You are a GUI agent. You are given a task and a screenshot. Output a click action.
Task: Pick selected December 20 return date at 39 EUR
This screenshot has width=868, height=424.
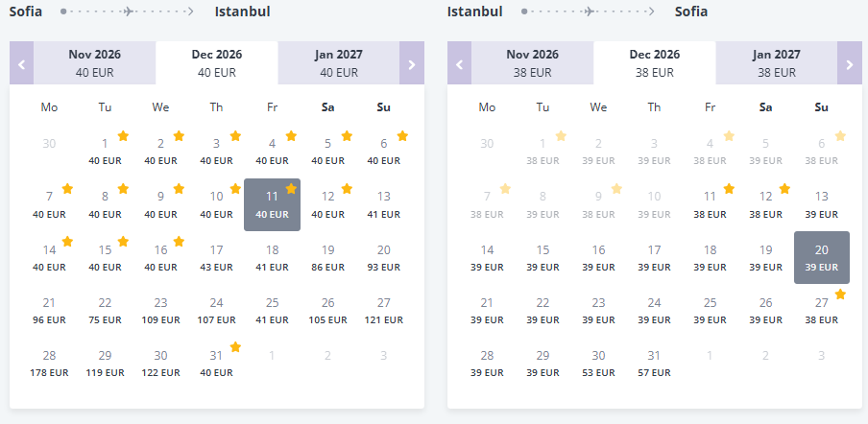pyautogui.click(x=822, y=258)
